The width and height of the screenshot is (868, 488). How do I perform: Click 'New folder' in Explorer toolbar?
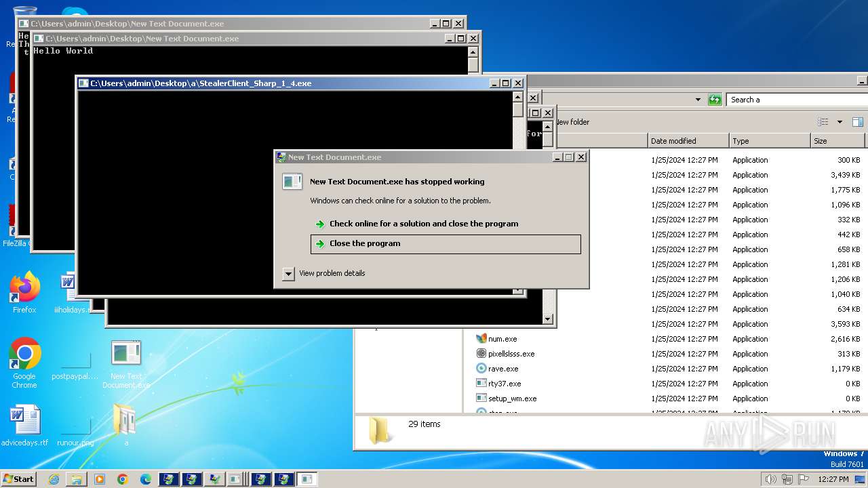pyautogui.click(x=572, y=122)
